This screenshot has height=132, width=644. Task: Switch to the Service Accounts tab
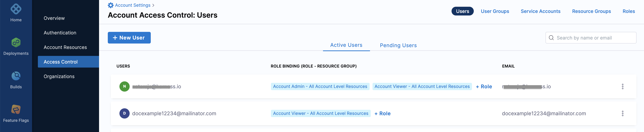click(x=541, y=11)
